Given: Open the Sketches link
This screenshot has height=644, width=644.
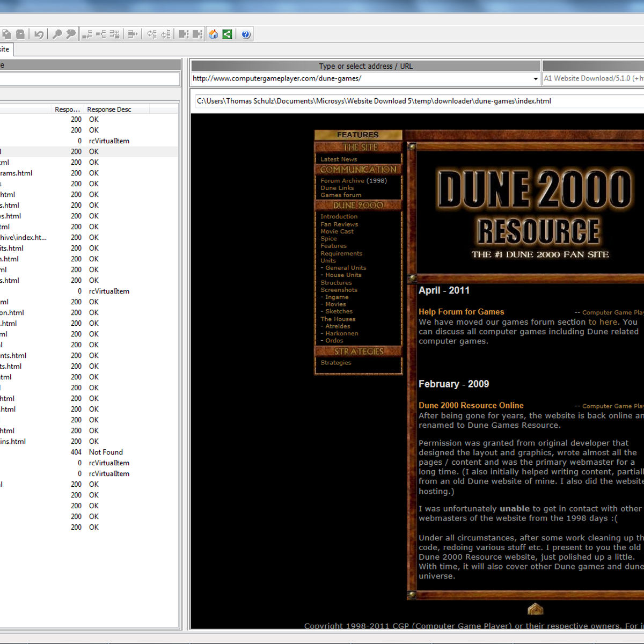Looking at the screenshot, I should point(339,311).
